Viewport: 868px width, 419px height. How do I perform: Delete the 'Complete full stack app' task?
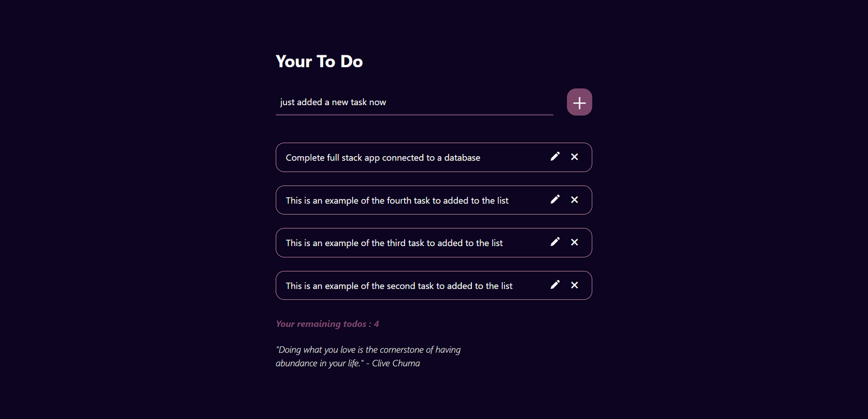click(575, 157)
